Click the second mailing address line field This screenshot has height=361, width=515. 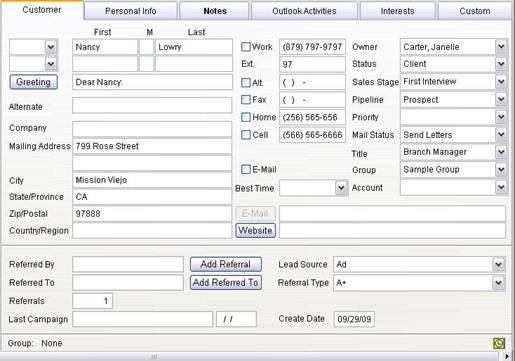152,163
